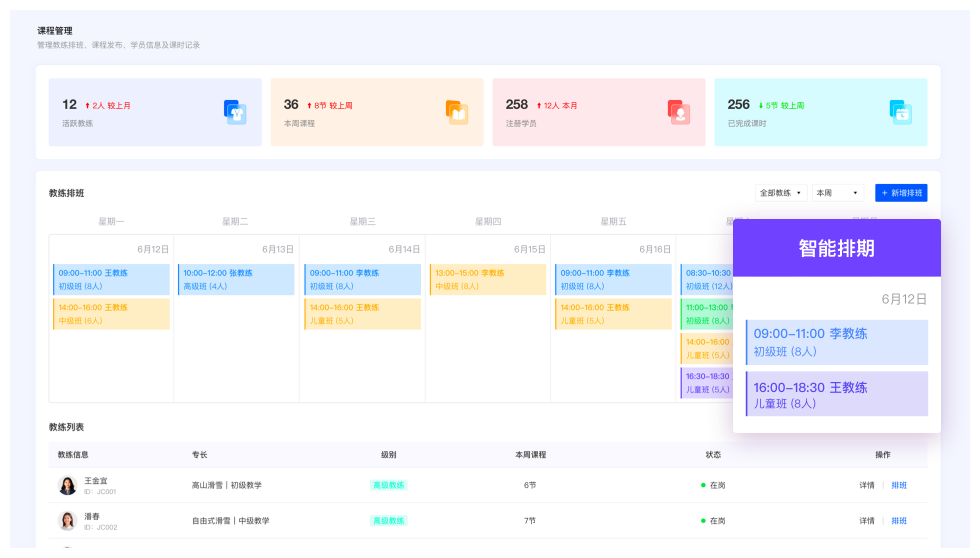This screenshot has width=980, height=558.
Task: Click 排班 link in 王金宜's row
Action: coord(899,485)
